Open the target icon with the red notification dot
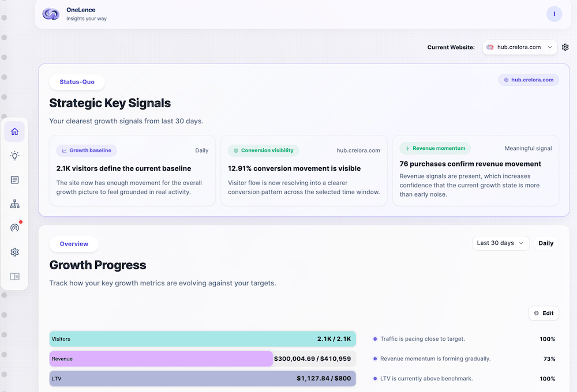The height and width of the screenshot is (392, 577). click(14, 228)
